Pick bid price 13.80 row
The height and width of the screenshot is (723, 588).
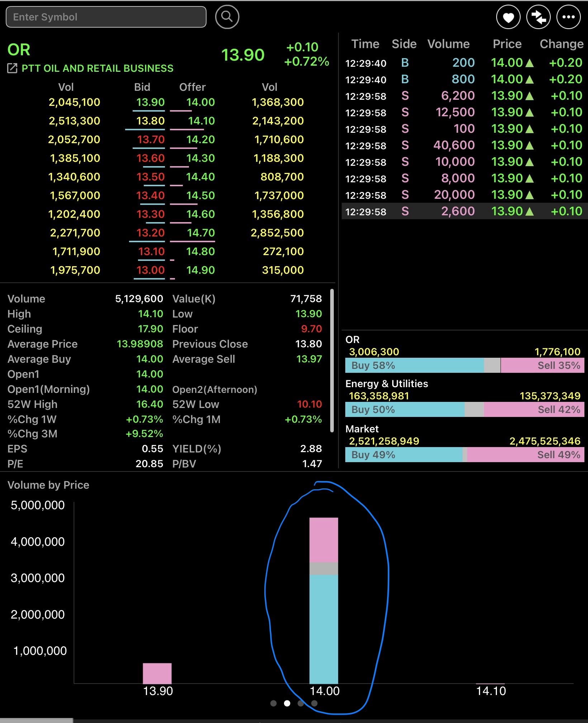(150, 121)
